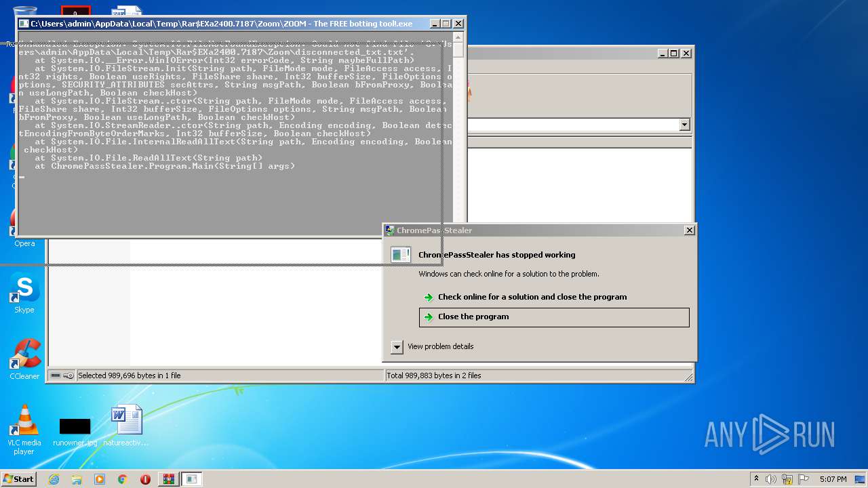Click the ChromePassStealer.Program.Main stack trace line
This screenshot has height=488, width=868.
165,166
